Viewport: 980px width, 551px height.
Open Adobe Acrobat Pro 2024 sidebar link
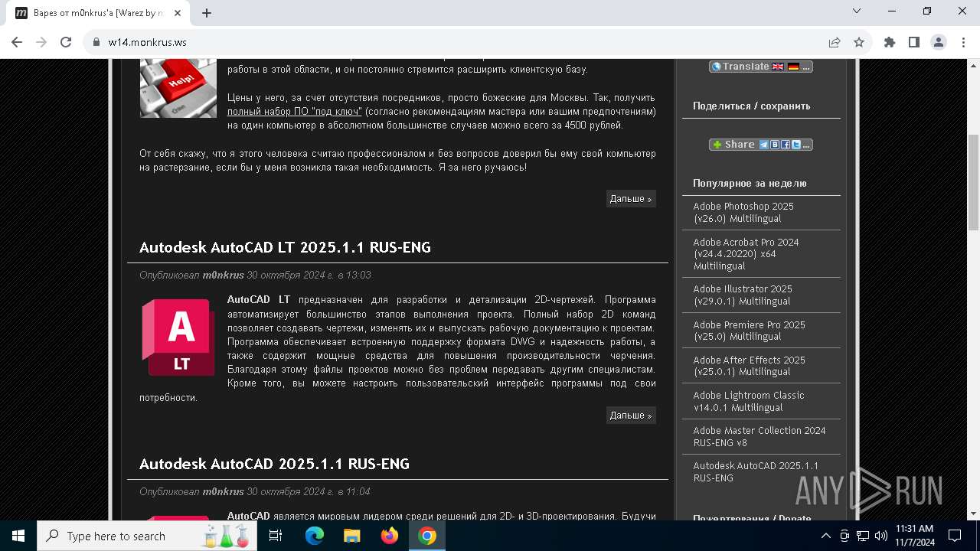click(746, 254)
